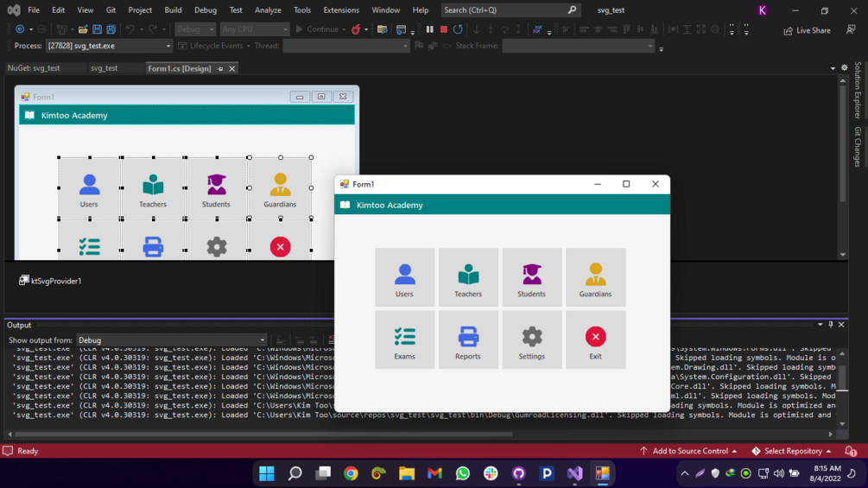Open Google Chrome from the taskbar
868x488 pixels.
(x=351, y=473)
